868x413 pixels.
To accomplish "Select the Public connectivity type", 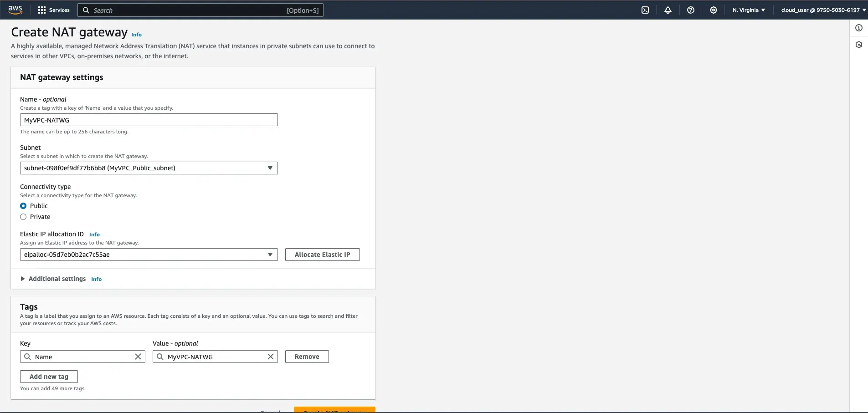I will point(23,205).
